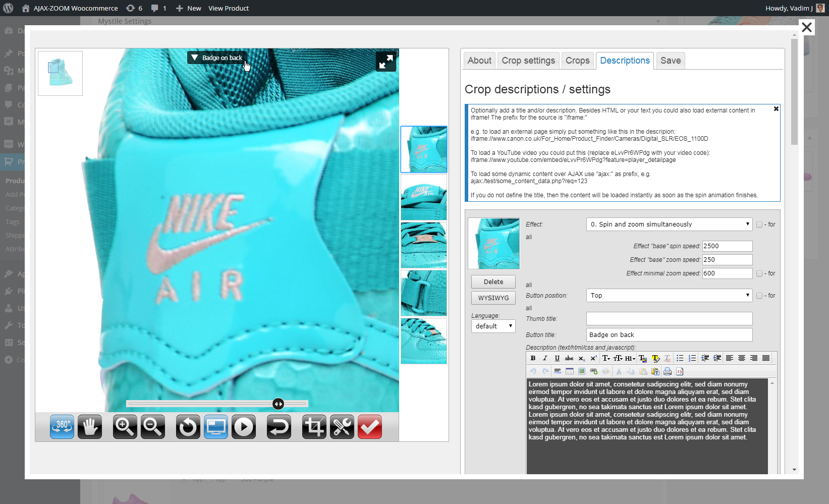
Task: Open the Effect dropdown
Action: [x=669, y=225]
